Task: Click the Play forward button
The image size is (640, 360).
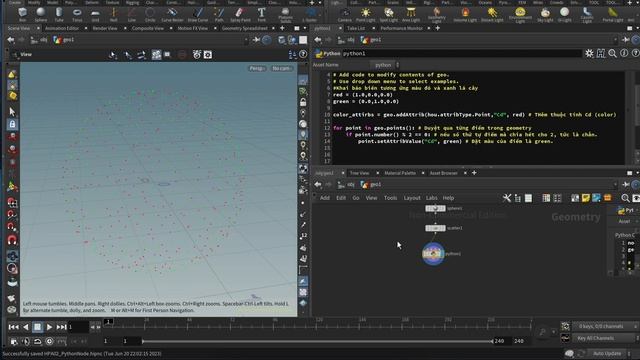Action: [x=49, y=327]
